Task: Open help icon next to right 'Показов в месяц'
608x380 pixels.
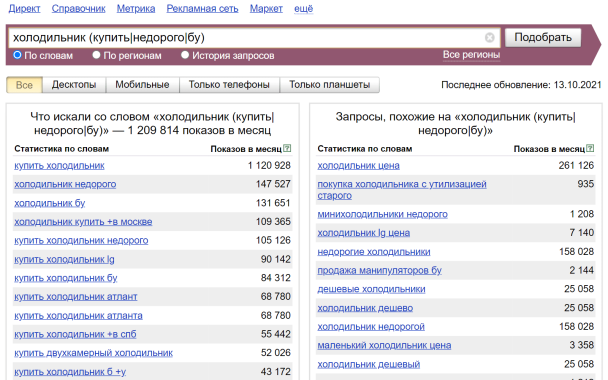Action: tap(590, 149)
